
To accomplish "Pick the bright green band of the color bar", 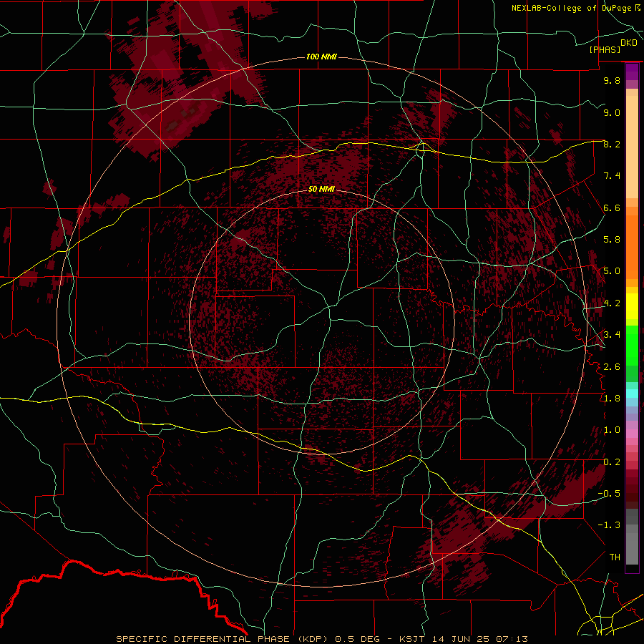I will [632, 345].
